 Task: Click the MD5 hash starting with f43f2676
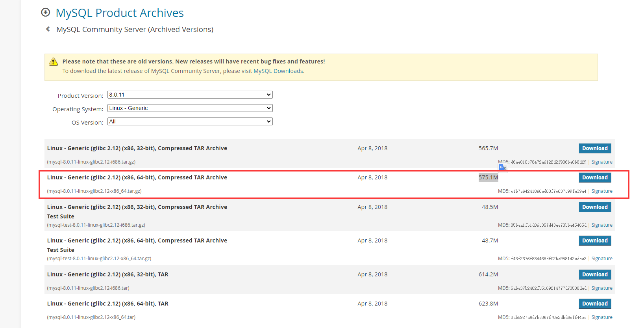click(x=548, y=259)
